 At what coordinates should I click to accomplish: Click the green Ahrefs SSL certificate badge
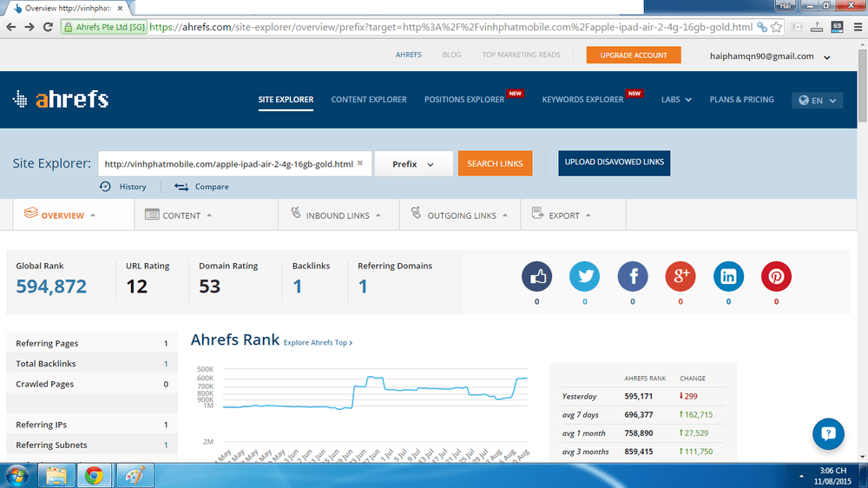click(x=105, y=27)
